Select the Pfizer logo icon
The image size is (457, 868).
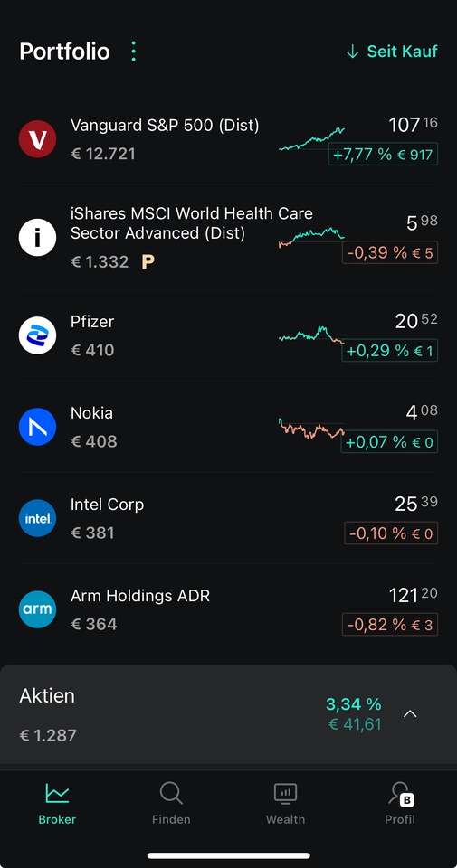coord(38,335)
